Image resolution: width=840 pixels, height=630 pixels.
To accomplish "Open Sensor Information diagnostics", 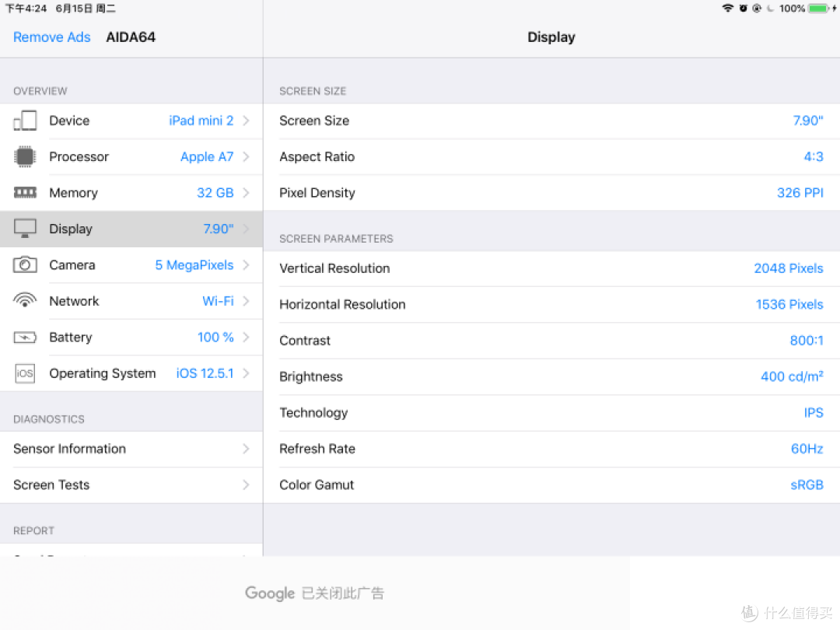I will 131,449.
